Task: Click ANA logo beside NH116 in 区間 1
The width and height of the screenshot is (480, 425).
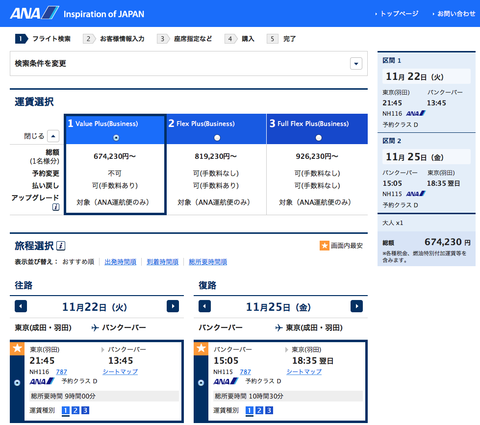Action: coord(416,113)
